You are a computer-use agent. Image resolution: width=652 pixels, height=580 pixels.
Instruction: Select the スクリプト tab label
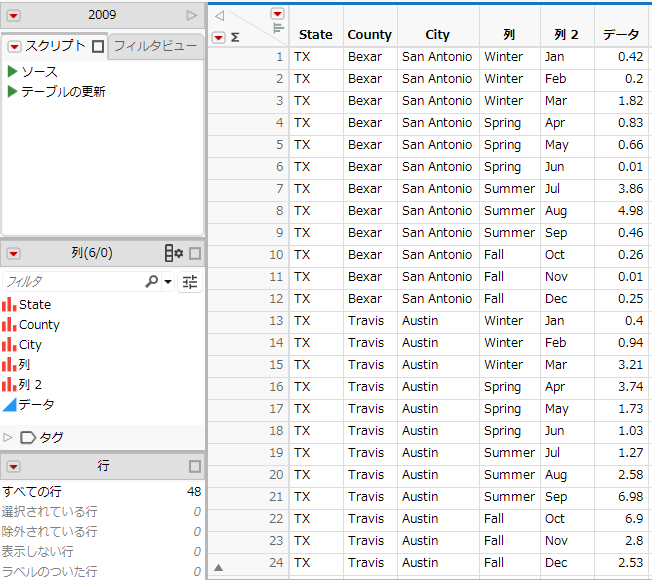[55, 46]
